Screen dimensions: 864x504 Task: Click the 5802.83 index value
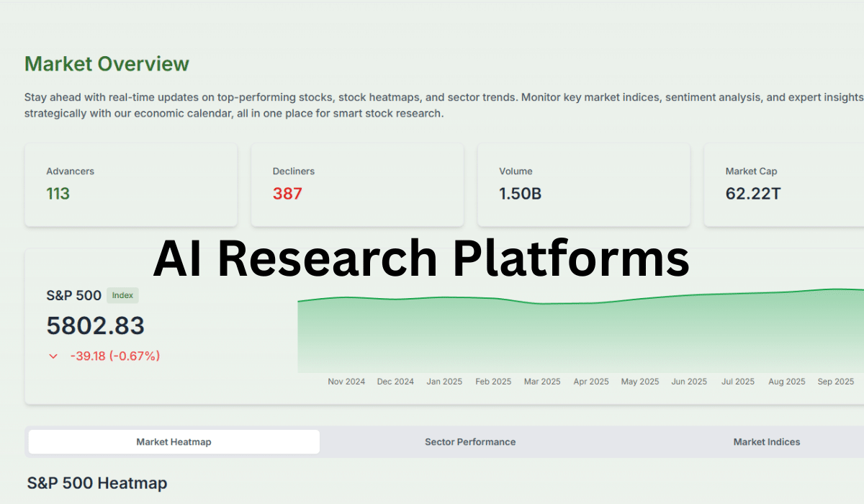[95, 326]
